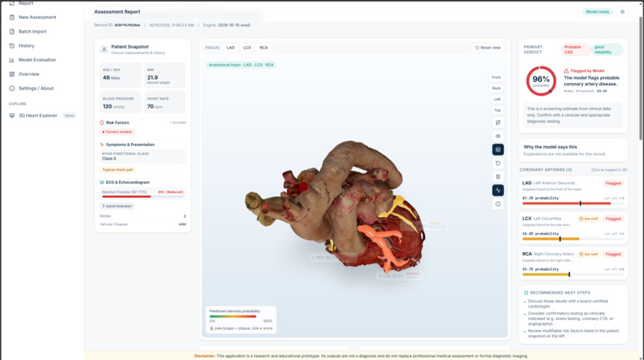
Task: Click the Flagged by Model warning icon
Action: pos(566,70)
